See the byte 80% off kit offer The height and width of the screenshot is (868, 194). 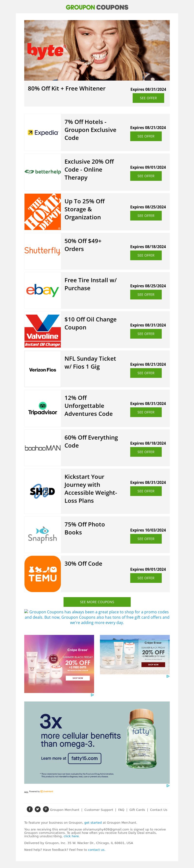[148, 98]
